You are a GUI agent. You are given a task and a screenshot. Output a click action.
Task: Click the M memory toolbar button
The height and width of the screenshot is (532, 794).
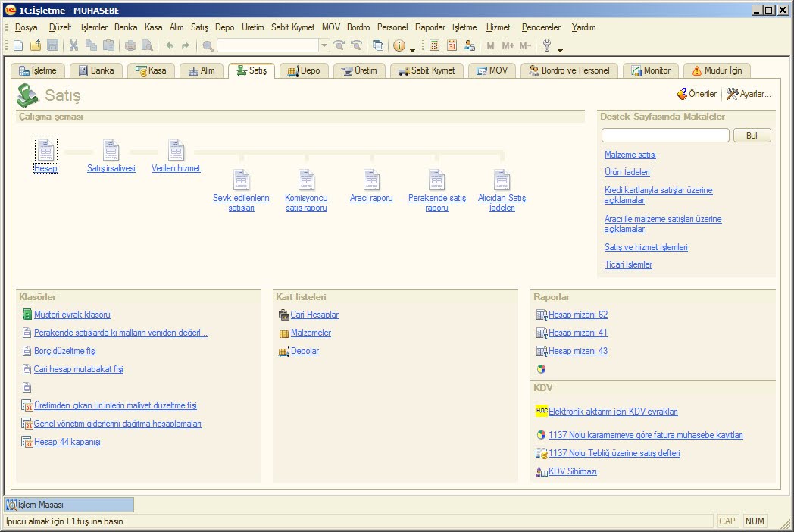point(490,45)
